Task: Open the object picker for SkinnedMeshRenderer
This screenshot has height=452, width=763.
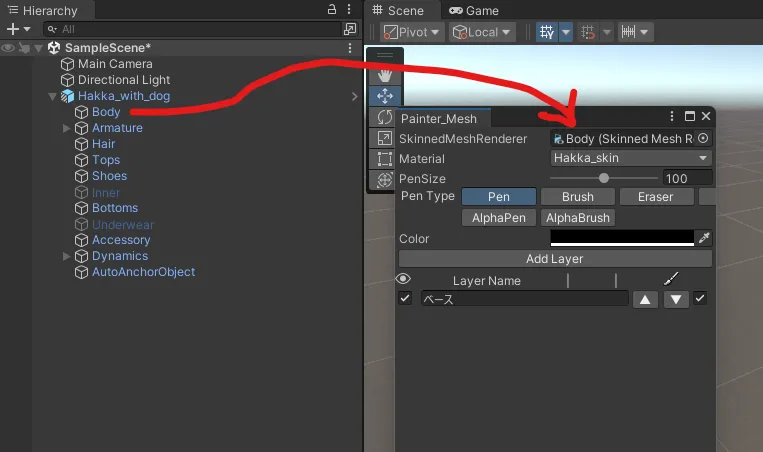Action: click(x=703, y=138)
